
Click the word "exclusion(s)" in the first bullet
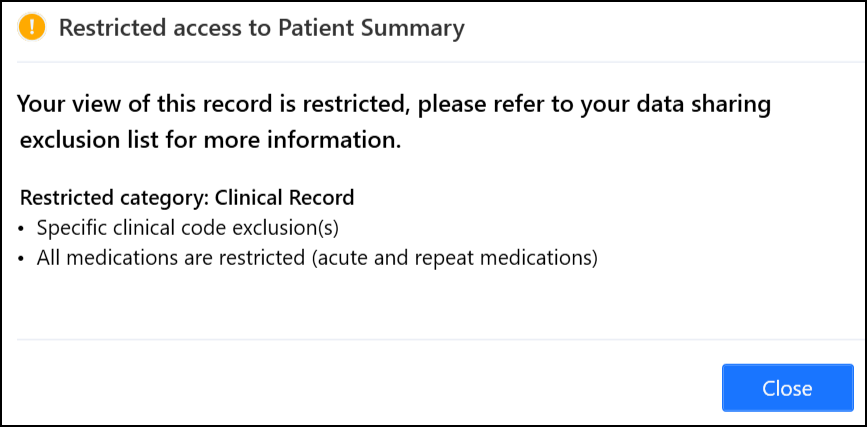click(302, 227)
